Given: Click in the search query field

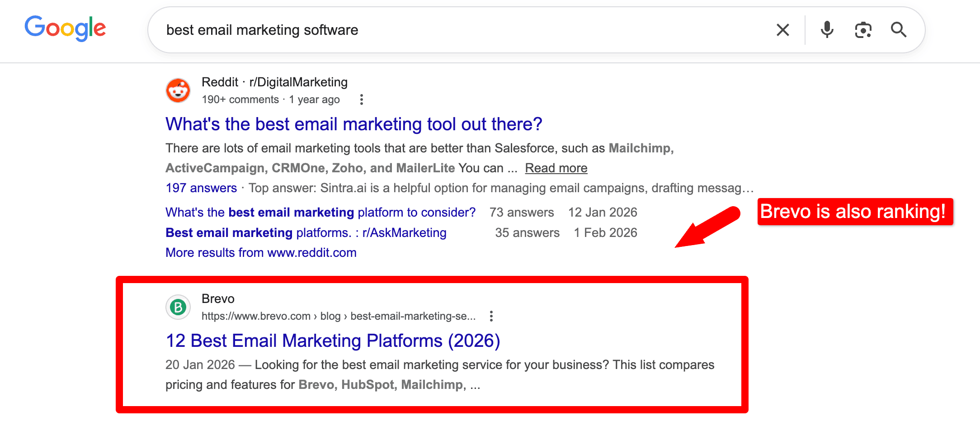Looking at the screenshot, I should tap(452, 30).
